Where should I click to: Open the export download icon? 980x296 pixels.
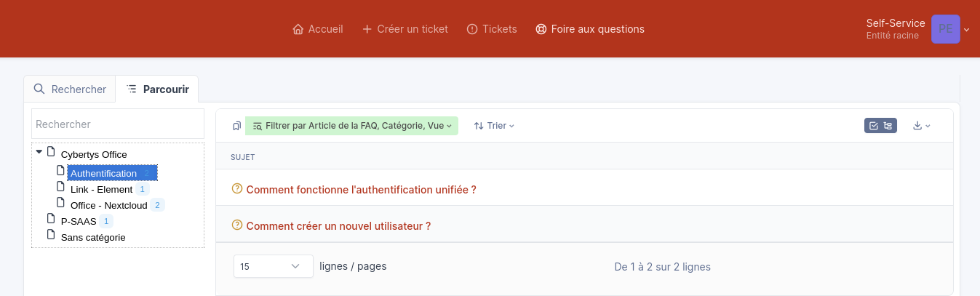pos(917,126)
